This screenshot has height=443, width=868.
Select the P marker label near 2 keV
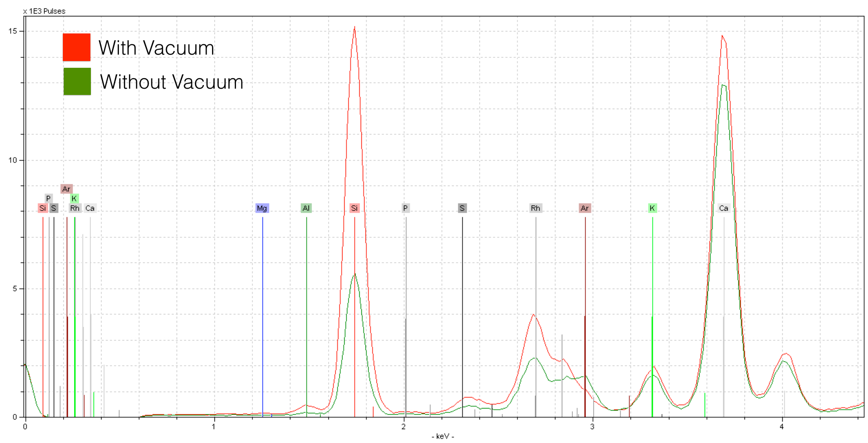pos(406,208)
